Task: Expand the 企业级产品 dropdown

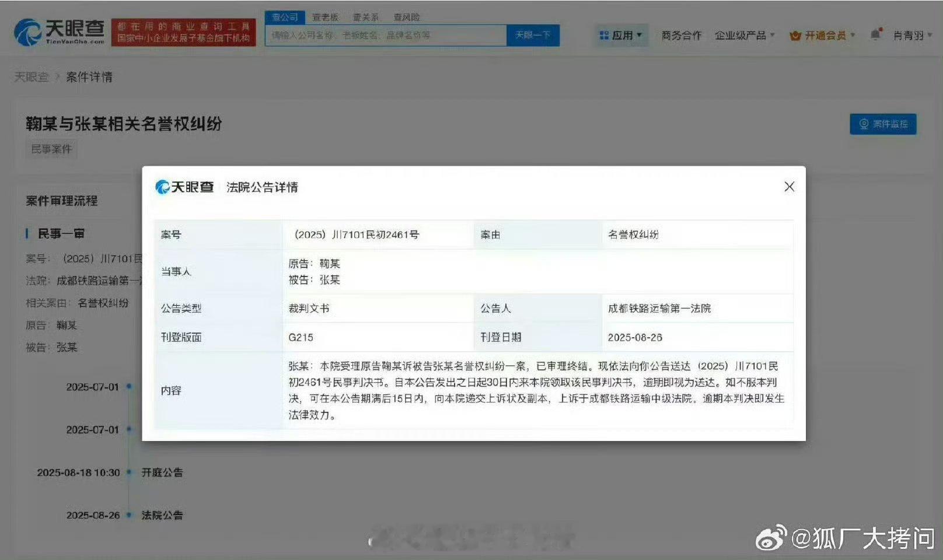Action: point(745,36)
